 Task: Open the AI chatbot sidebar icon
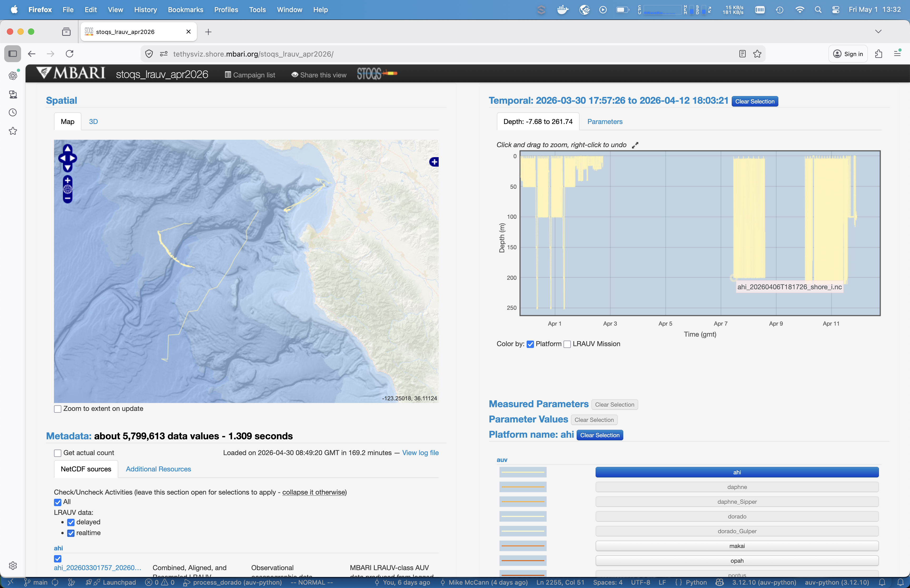[x=13, y=75]
